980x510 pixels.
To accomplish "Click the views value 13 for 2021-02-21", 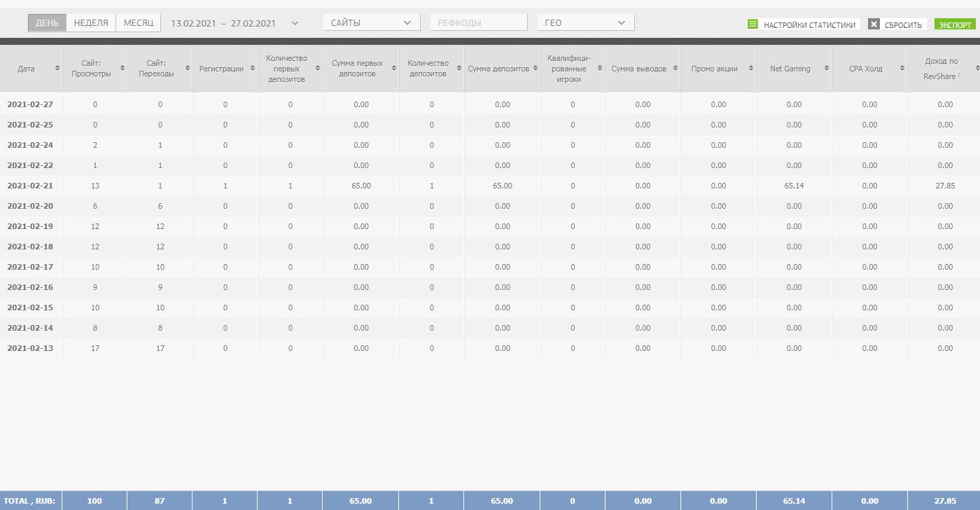I will click(x=95, y=186).
